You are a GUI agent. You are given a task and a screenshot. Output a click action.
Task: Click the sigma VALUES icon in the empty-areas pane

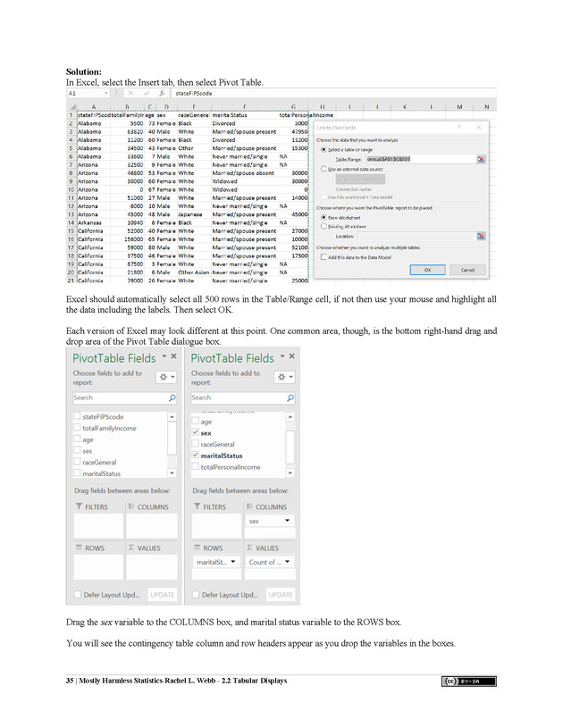tap(131, 548)
